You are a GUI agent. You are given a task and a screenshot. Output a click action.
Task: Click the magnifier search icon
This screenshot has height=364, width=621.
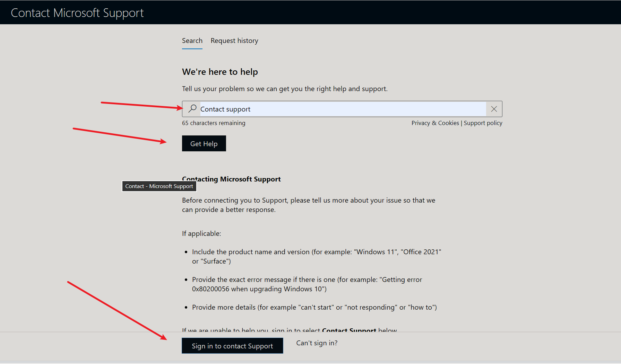coord(192,109)
